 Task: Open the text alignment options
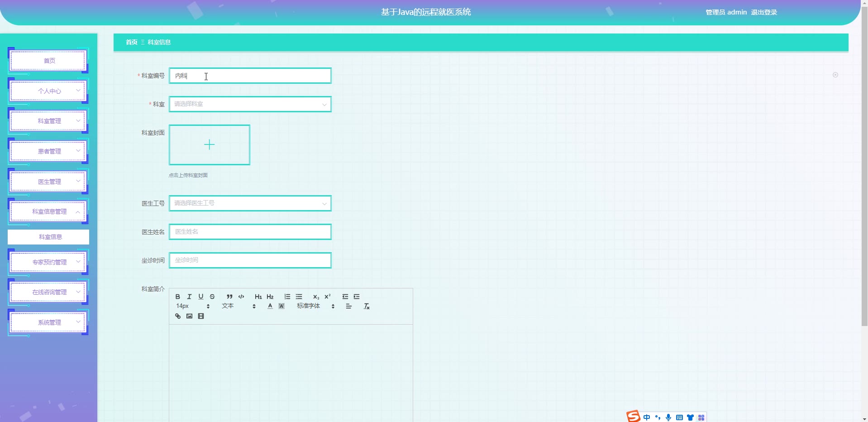click(349, 306)
